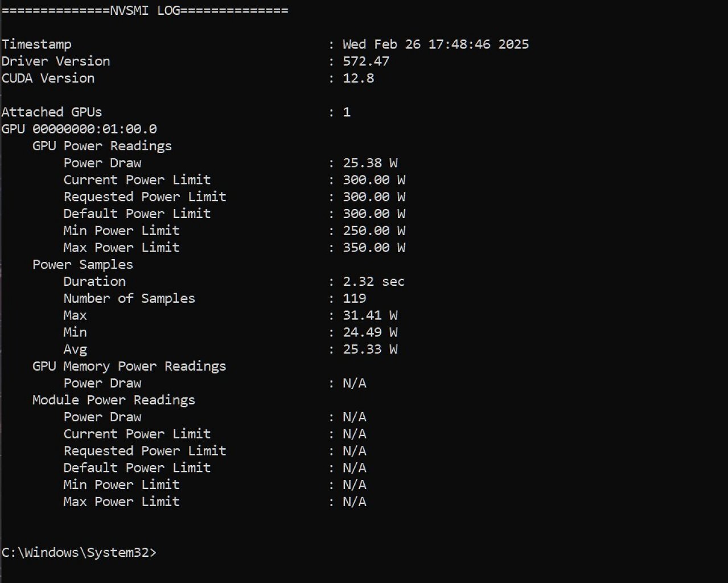Click the Max 31.41 W sample value
Viewport: 728px width, 583px height.
(x=370, y=315)
